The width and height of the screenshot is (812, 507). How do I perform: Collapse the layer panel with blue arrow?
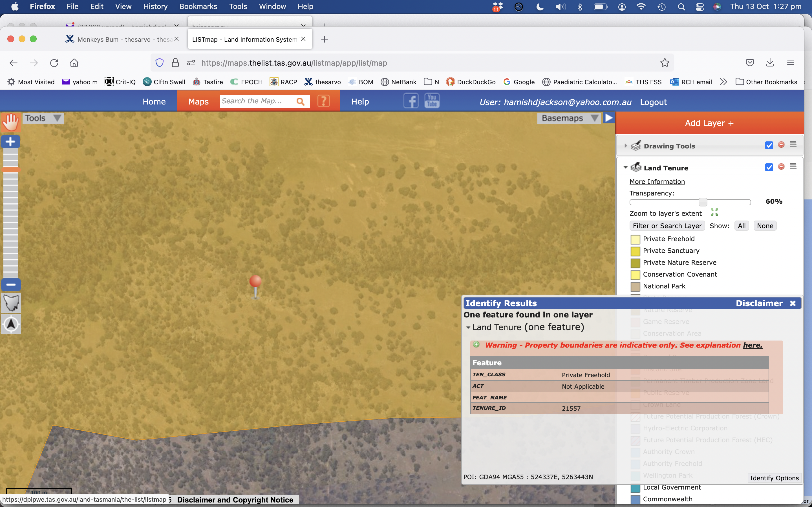tap(609, 118)
